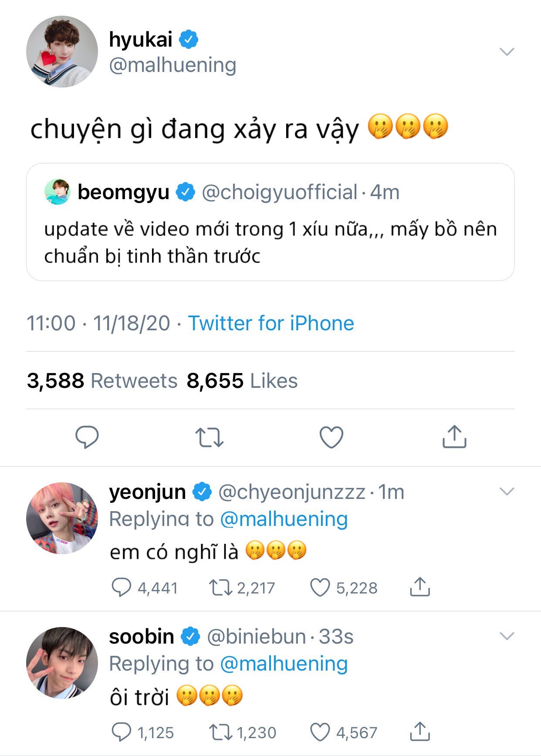
Task: Retweet hyukai's main tweet
Action: click(209, 437)
